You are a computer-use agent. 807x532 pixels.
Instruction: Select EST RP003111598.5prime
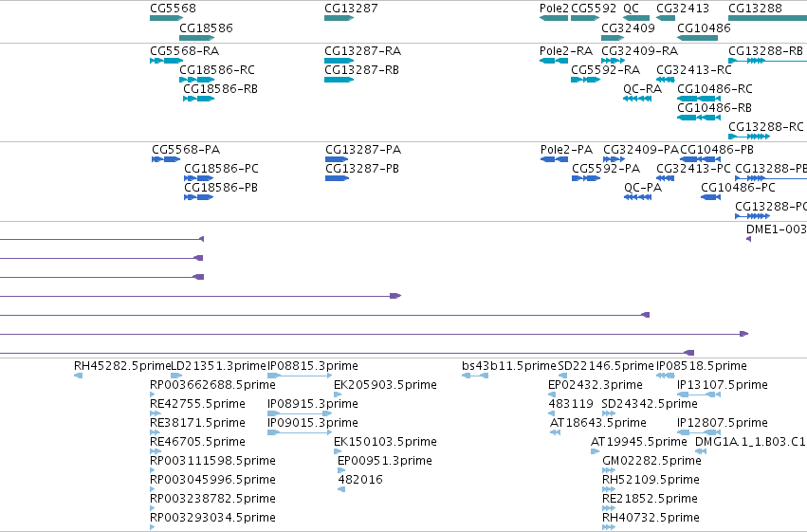coord(212,462)
